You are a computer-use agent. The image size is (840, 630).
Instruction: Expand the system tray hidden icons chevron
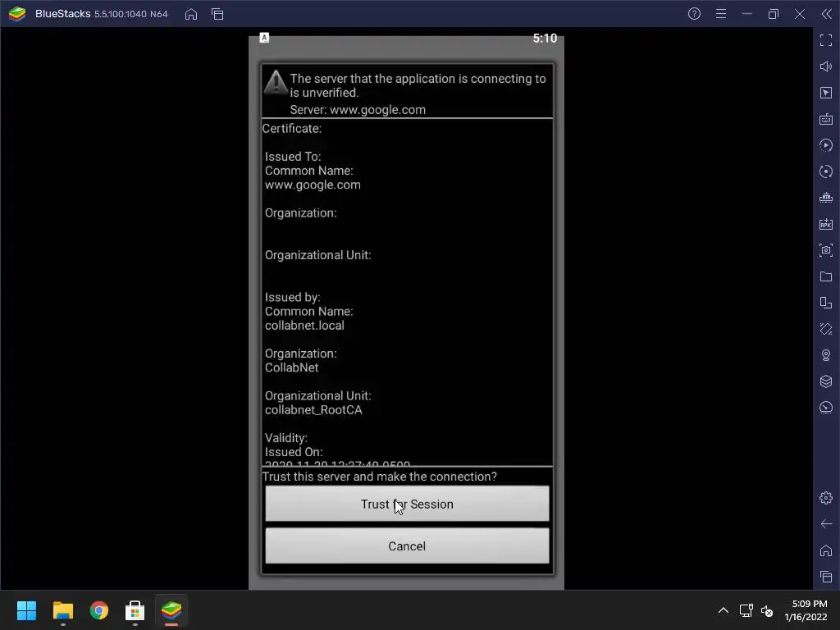724,610
